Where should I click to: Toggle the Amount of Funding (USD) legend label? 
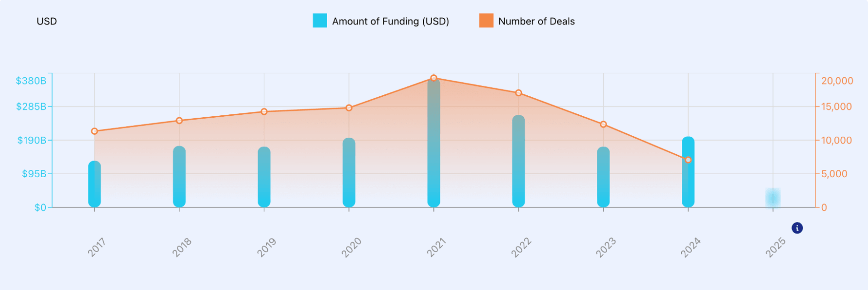(x=390, y=21)
